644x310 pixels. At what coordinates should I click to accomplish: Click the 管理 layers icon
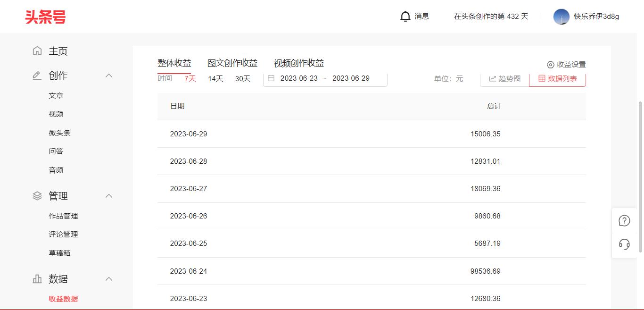coord(36,195)
